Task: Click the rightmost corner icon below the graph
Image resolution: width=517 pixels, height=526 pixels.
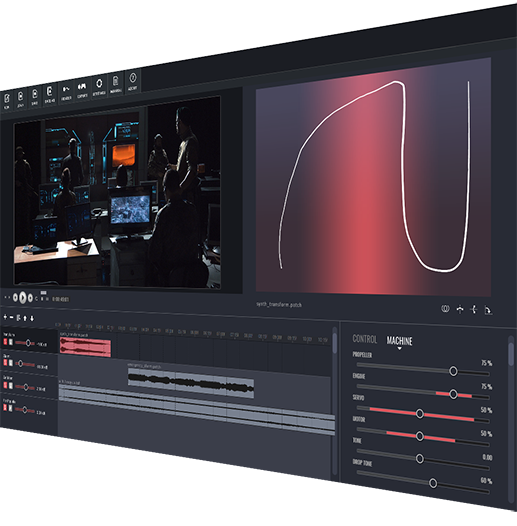Action: [488, 310]
